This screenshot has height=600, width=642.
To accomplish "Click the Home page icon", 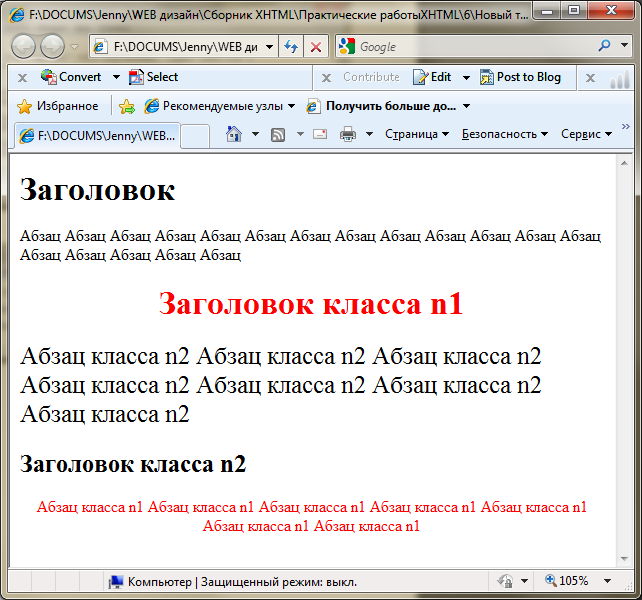I will click(x=234, y=134).
